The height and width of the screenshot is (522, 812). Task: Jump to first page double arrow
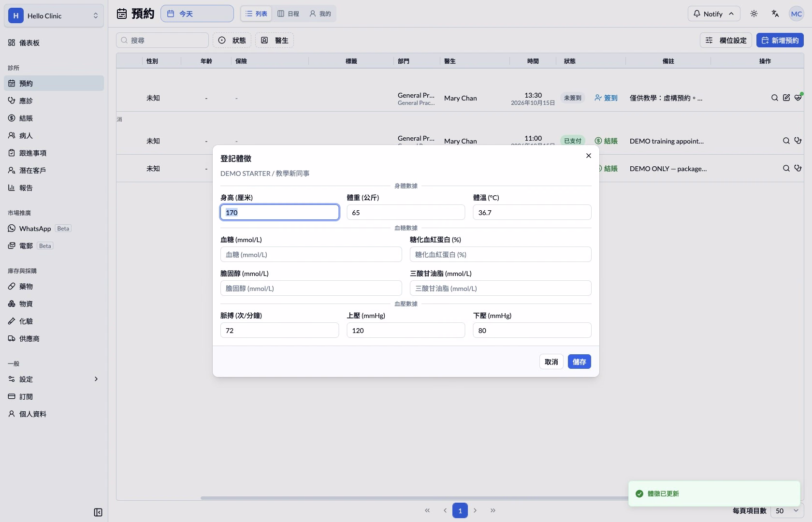coord(427,510)
